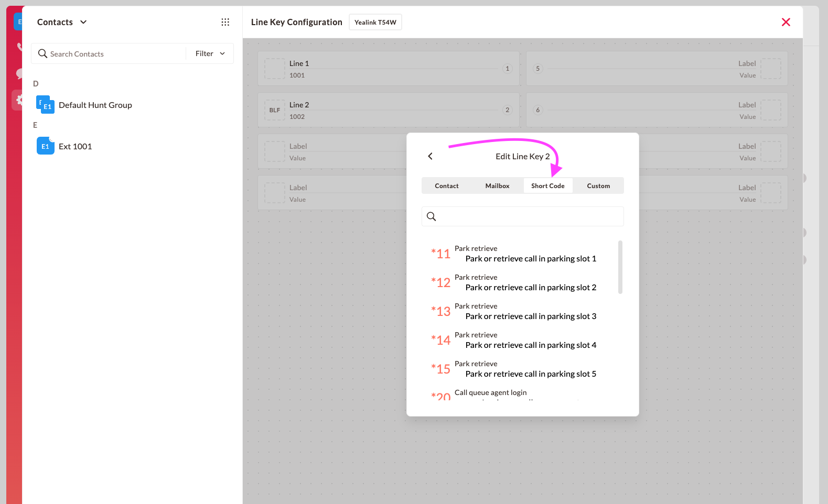Screen dimensions: 828x504
Task: Click the search magnifier in Contacts
Action: (43, 53)
